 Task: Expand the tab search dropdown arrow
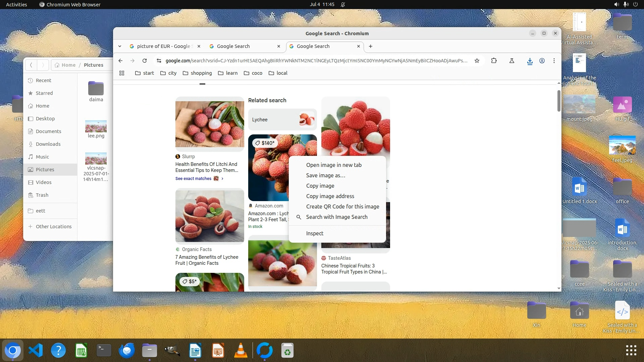coord(120,46)
